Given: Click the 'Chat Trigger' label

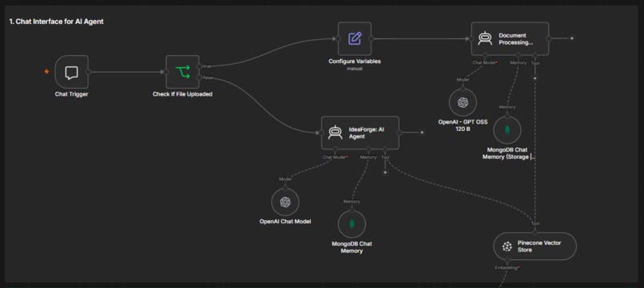Looking at the screenshot, I should [x=71, y=94].
